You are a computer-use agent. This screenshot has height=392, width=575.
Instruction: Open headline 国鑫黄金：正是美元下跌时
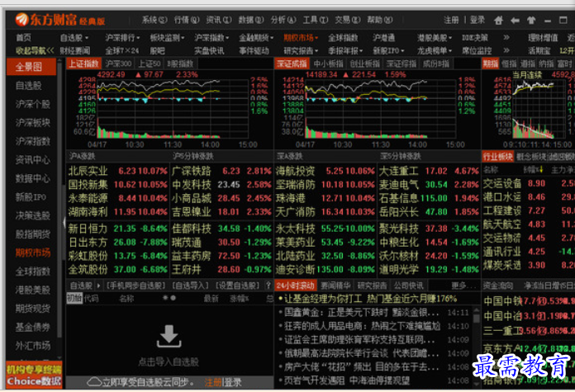pos(361,313)
